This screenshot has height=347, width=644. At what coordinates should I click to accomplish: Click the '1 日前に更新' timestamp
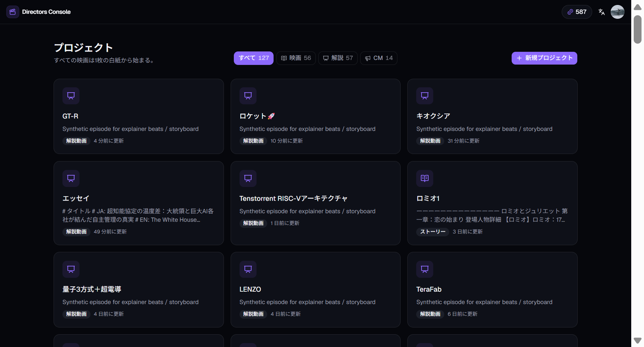pyautogui.click(x=285, y=223)
